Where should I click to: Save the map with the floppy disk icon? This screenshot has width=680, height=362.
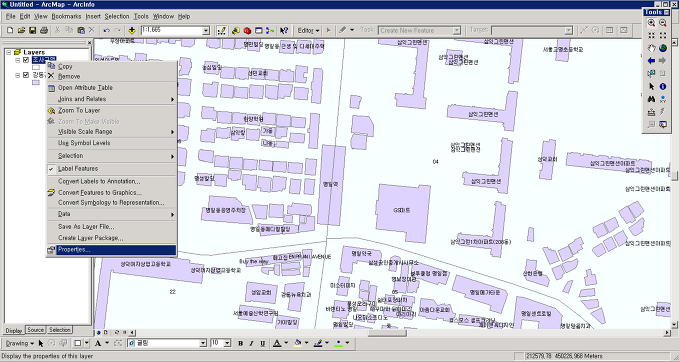point(33,30)
